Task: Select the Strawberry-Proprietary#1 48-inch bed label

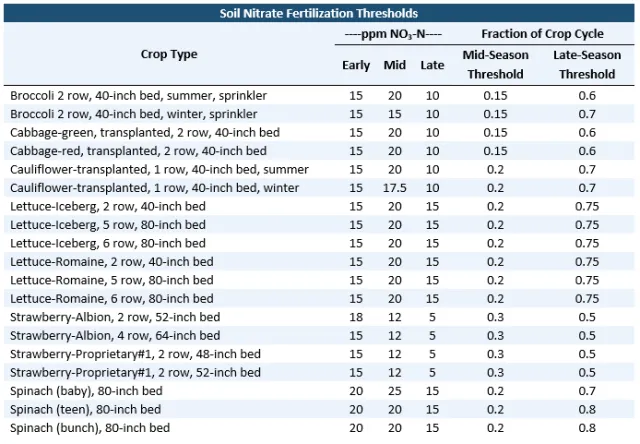Action: [136, 354]
